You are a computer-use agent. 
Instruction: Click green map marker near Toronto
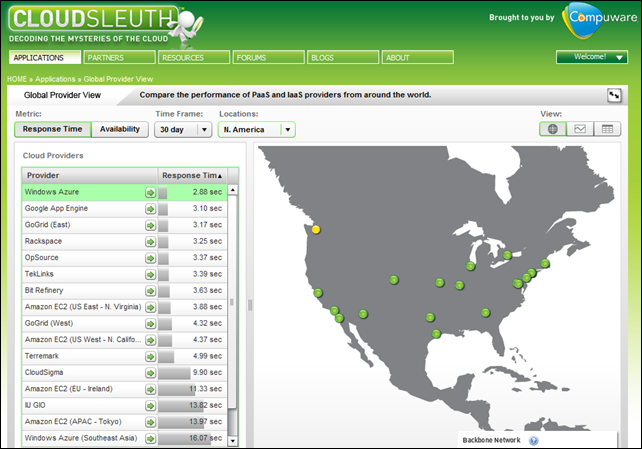(x=507, y=255)
